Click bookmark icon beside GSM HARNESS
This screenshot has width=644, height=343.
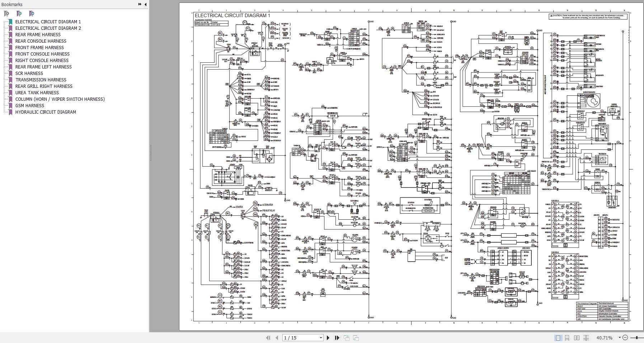point(10,106)
